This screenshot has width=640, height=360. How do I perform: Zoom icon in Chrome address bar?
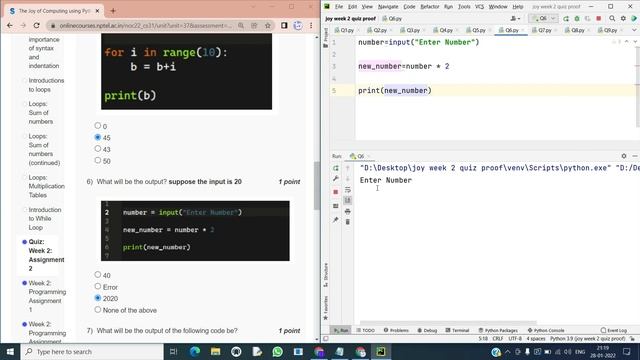click(241, 25)
